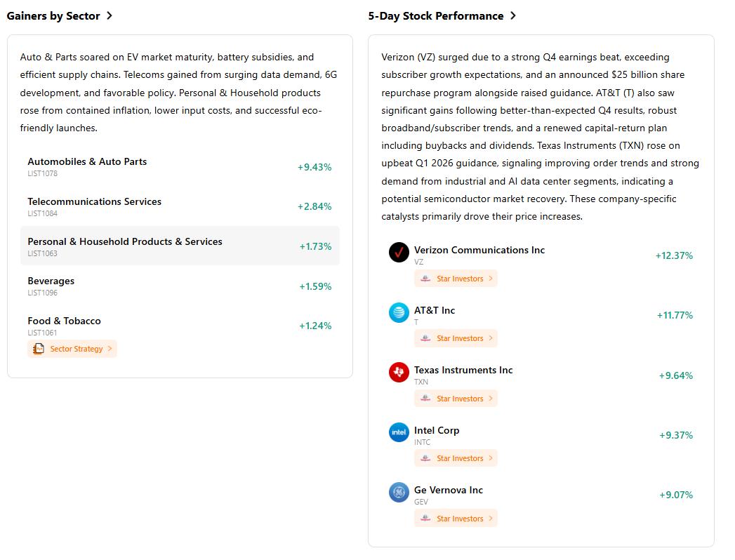Click the Sector Strategy document icon
Screen dimensions: 735x560
pyautogui.click(x=39, y=349)
